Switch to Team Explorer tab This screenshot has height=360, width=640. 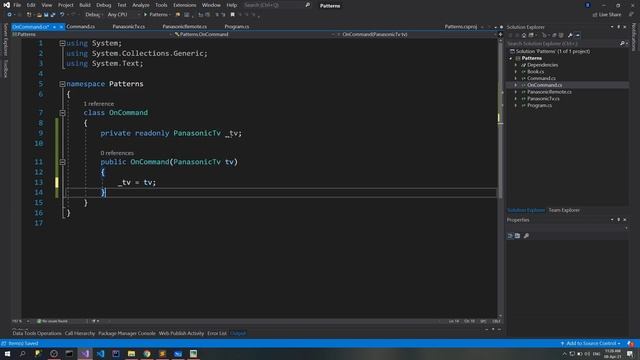[x=564, y=210]
